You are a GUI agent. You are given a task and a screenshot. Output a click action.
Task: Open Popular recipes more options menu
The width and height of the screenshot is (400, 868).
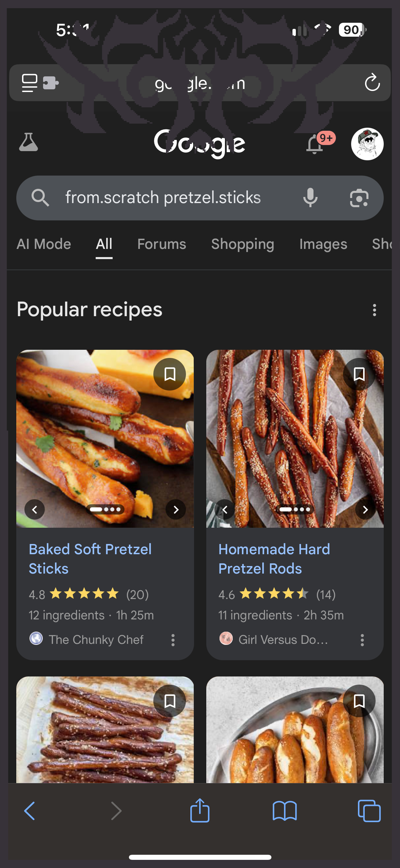tap(375, 310)
